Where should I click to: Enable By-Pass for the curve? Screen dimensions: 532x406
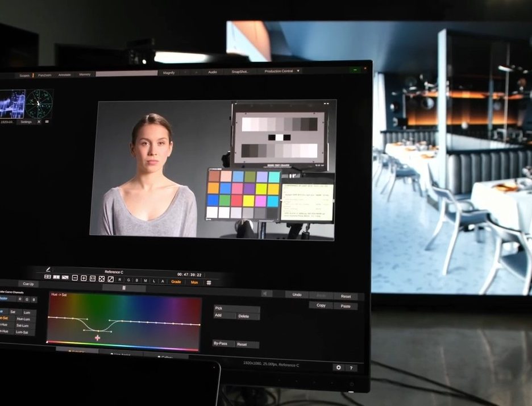pyautogui.click(x=220, y=343)
